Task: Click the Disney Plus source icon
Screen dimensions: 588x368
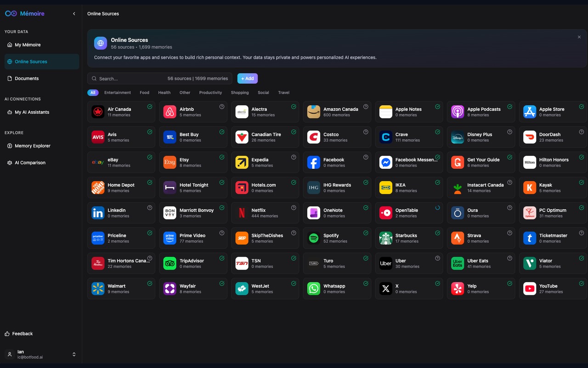Action: point(457,137)
